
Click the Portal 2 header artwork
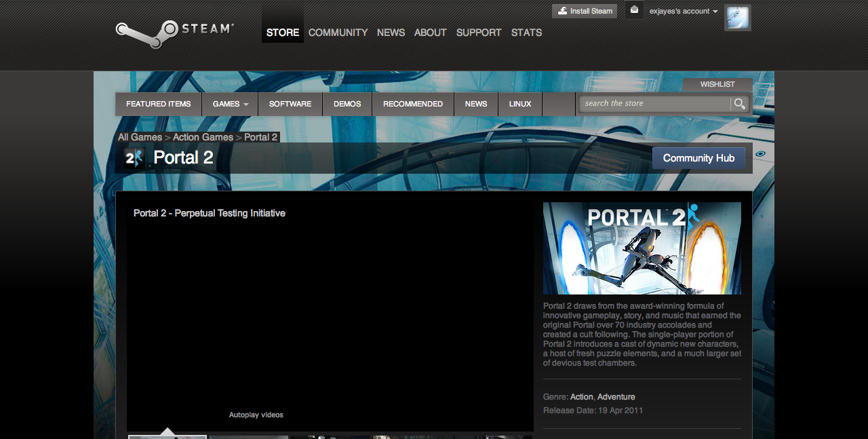click(x=642, y=248)
